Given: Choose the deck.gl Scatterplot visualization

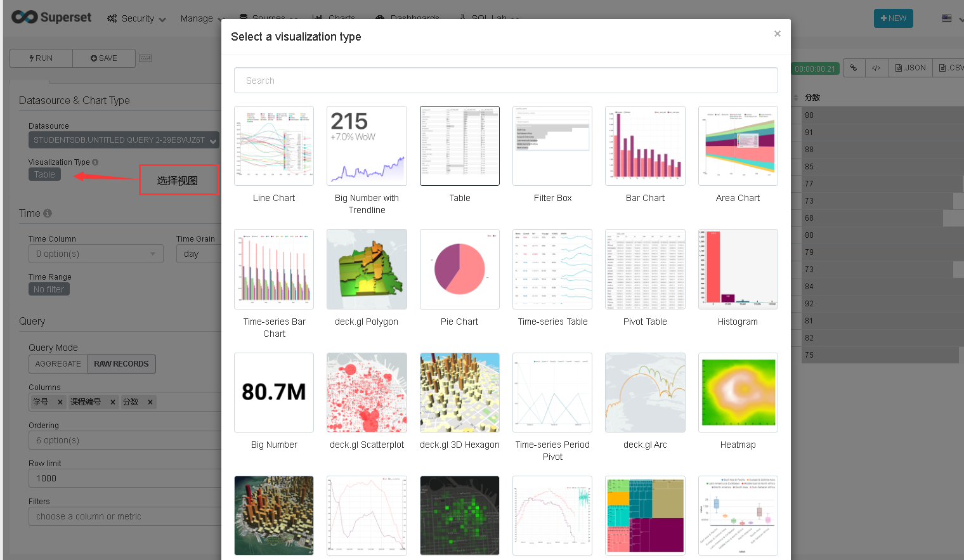Looking at the screenshot, I should tap(367, 393).
